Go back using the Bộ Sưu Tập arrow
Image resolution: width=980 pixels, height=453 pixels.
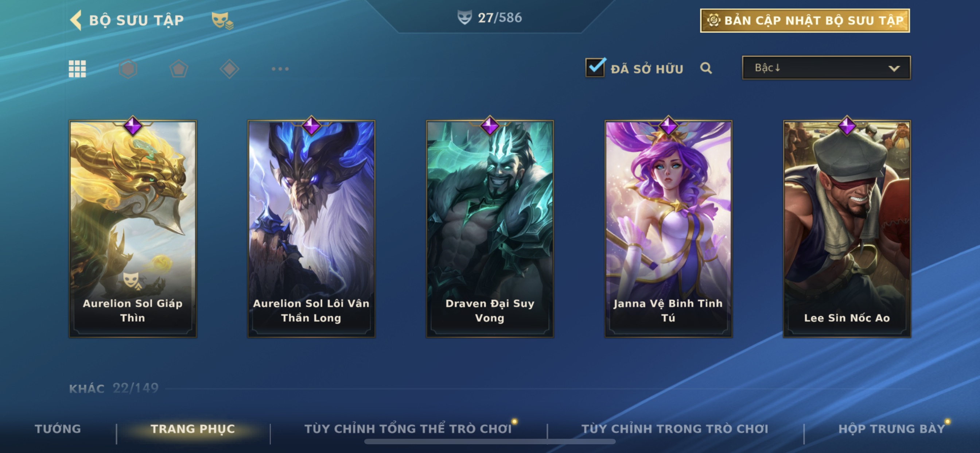76,20
